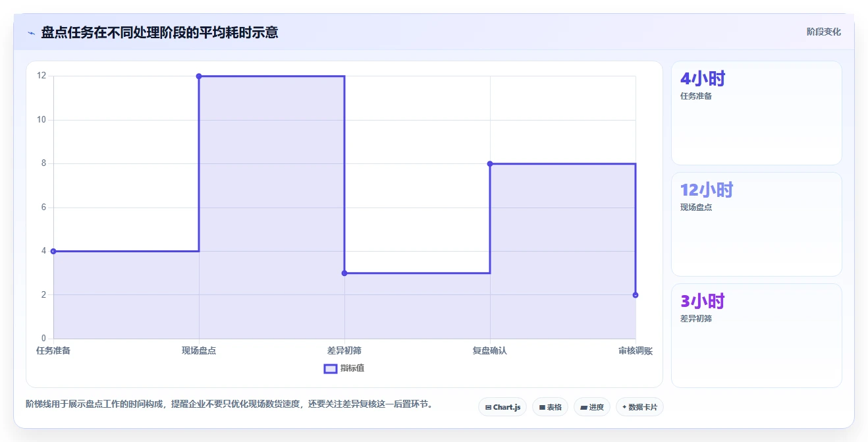Click the chart title 盘点任务在不同处理阶段的平均耗时示意
The height and width of the screenshot is (442, 868).
[159, 32]
